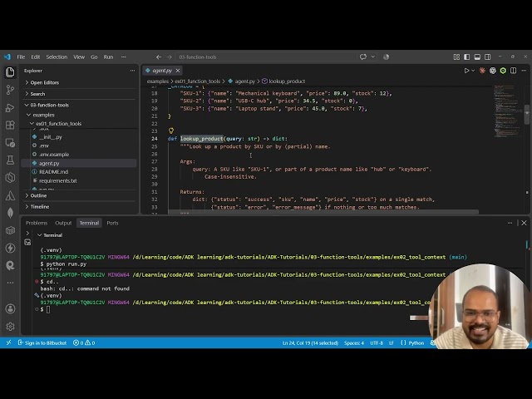Viewport: 532px width, 399px height.
Task: Open the Extensions view
Action: (10, 125)
